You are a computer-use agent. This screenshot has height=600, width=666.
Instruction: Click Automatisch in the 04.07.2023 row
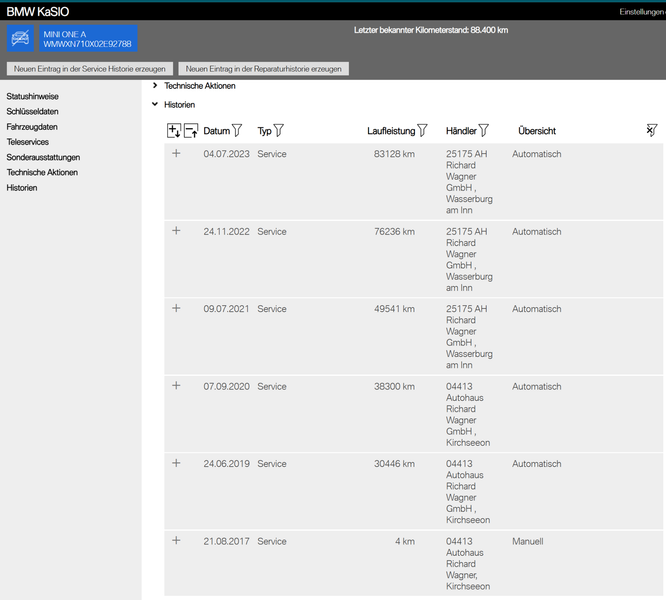point(536,154)
